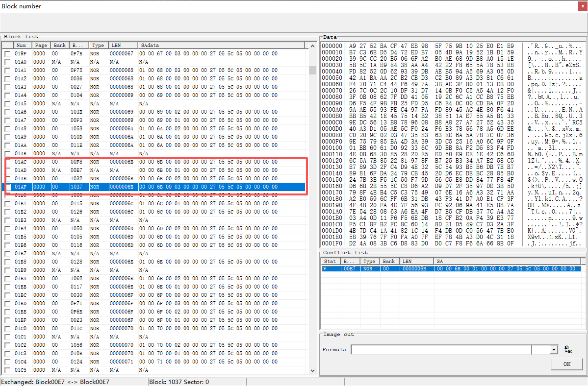Click hex offset 000000 in Data panel
This screenshot has height=386, width=588.
[x=332, y=46]
